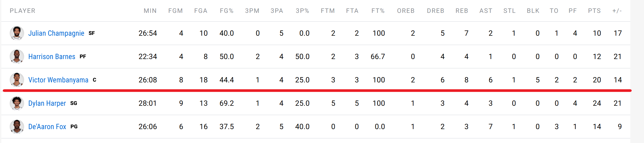Click the AST column header

[x=486, y=11]
